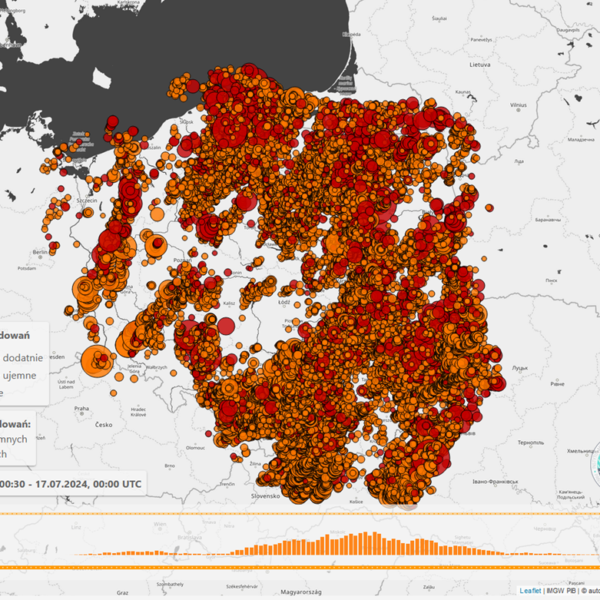600x600 pixels.
Task: Click the 'Тернопіль' city label
Action: (x=531, y=443)
